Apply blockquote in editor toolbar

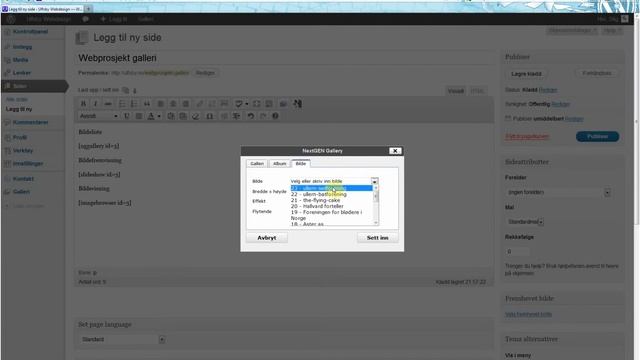click(147, 104)
